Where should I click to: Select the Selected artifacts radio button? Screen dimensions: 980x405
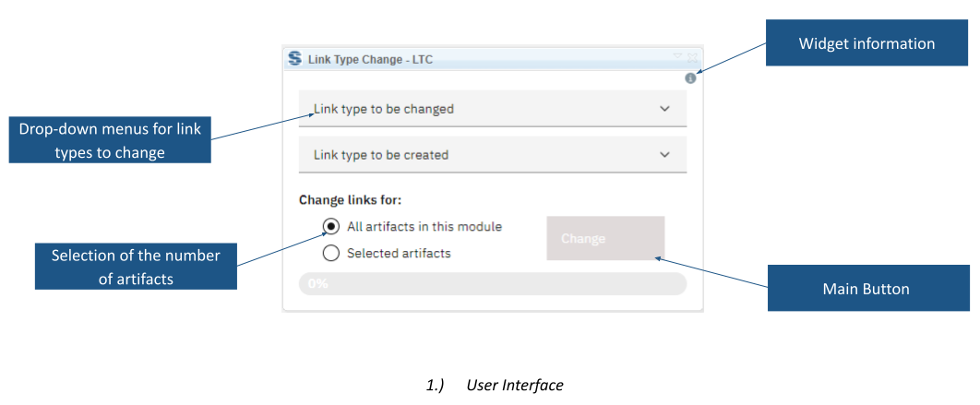tap(330, 253)
